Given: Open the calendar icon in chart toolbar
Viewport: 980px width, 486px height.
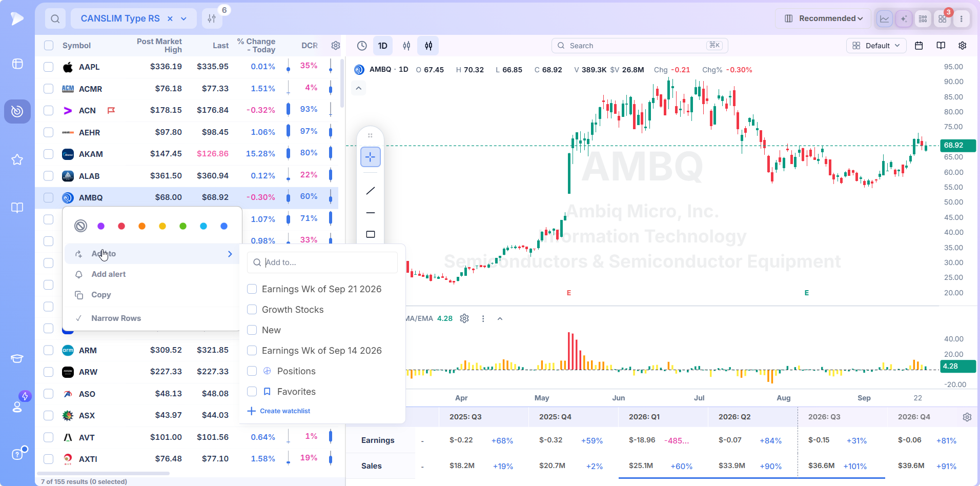Looking at the screenshot, I should (x=919, y=46).
